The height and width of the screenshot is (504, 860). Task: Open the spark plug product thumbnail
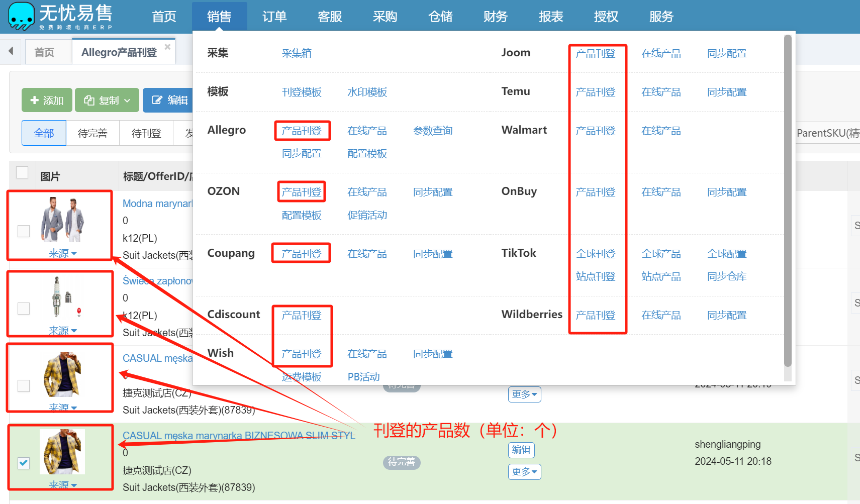point(62,297)
